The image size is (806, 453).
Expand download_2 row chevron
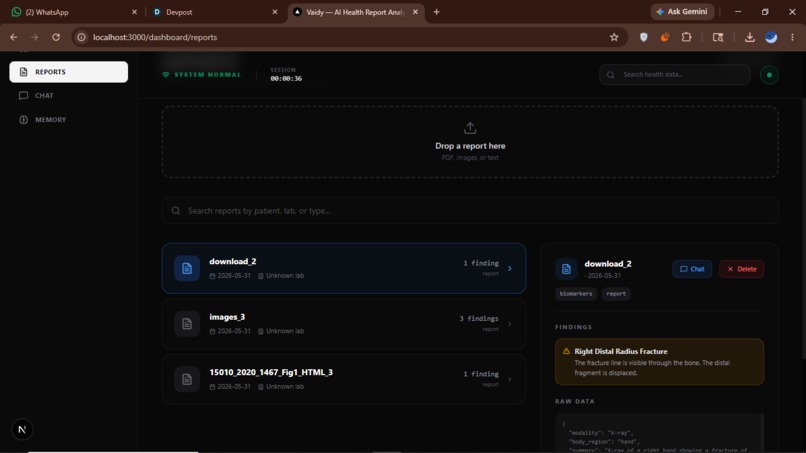click(x=509, y=268)
